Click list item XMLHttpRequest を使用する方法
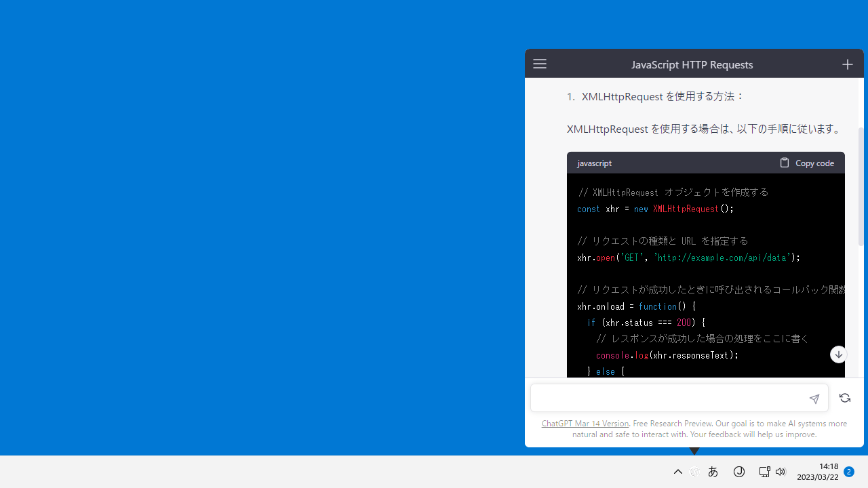Viewport: 868px width, 488px height. pos(663,96)
